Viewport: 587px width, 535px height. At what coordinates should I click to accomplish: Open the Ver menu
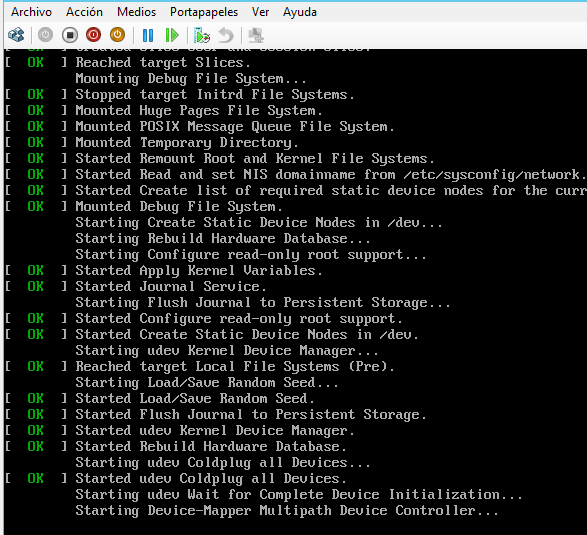coord(261,12)
